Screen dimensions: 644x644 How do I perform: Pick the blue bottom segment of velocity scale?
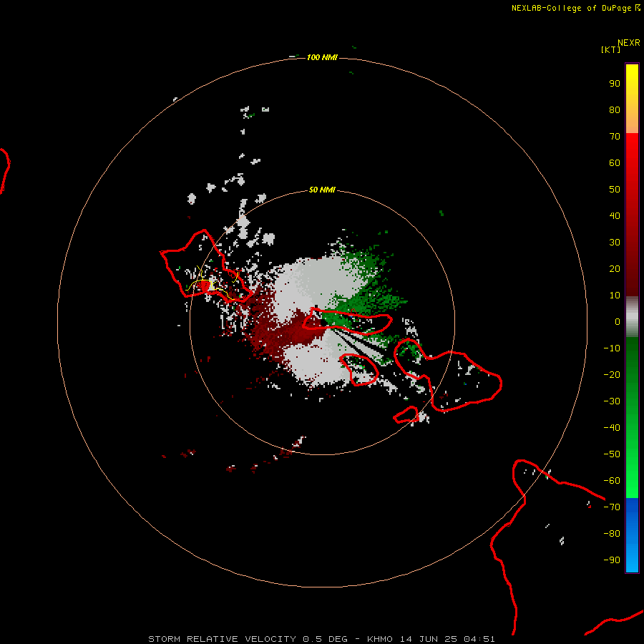(x=632, y=535)
